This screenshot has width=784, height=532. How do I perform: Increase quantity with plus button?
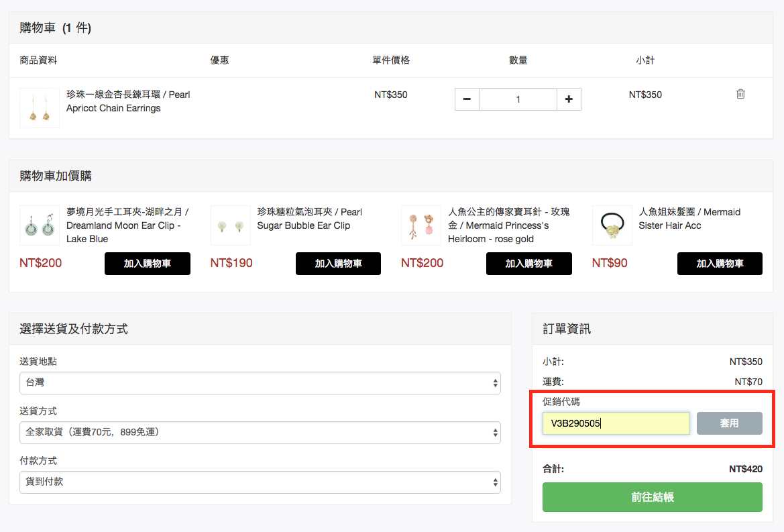[569, 99]
